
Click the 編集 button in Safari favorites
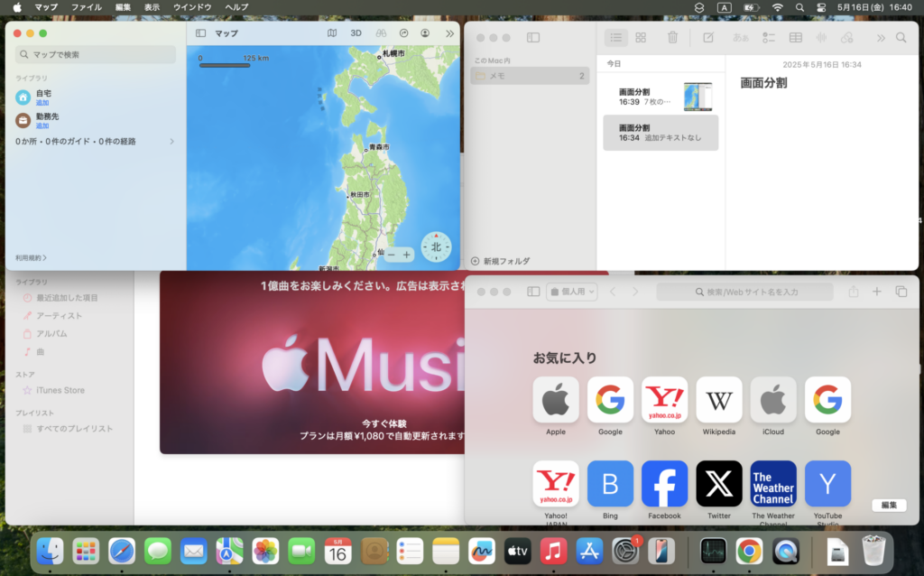(889, 506)
